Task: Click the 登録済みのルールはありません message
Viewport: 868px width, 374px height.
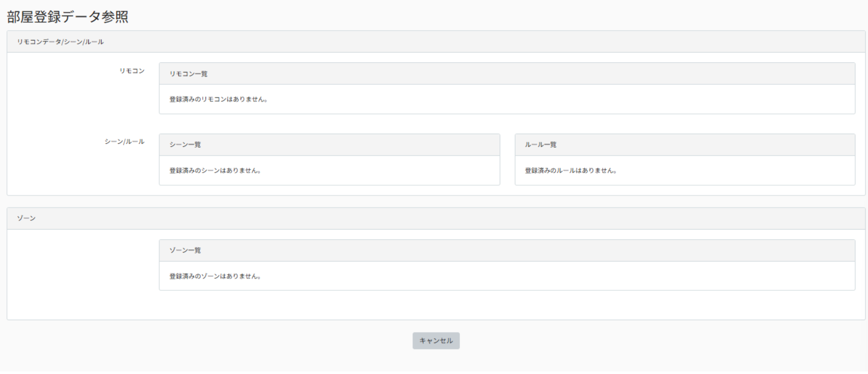Action: (571, 171)
